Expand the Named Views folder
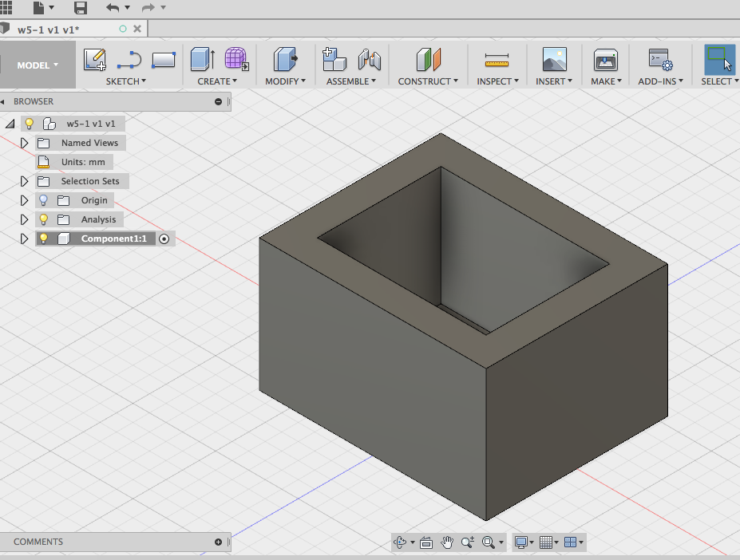Screen dimensions: 740x560 (x=24, y=143)
